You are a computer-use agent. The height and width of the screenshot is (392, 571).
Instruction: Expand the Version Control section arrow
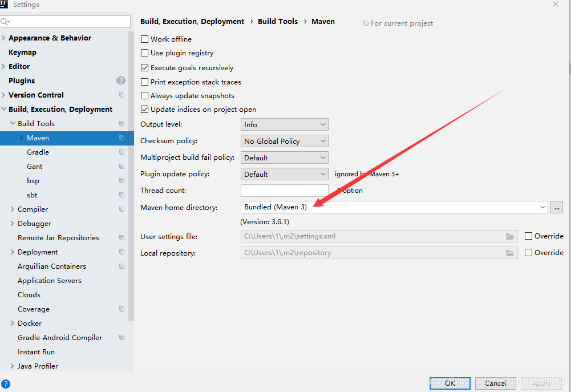point(3,95)
